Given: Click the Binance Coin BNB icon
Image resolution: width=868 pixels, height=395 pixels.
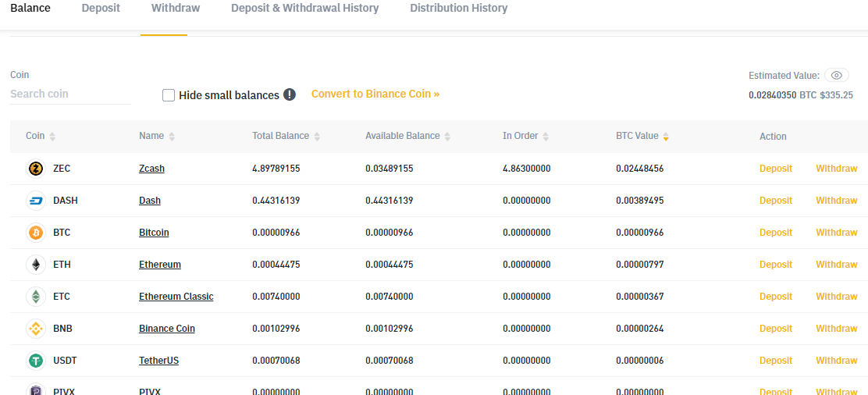Looking at the screenshot, I should (x=35, y=329).
